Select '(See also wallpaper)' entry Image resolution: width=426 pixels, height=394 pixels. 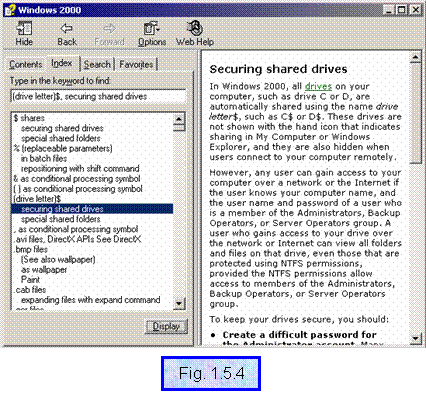click(x=58, y=259)
